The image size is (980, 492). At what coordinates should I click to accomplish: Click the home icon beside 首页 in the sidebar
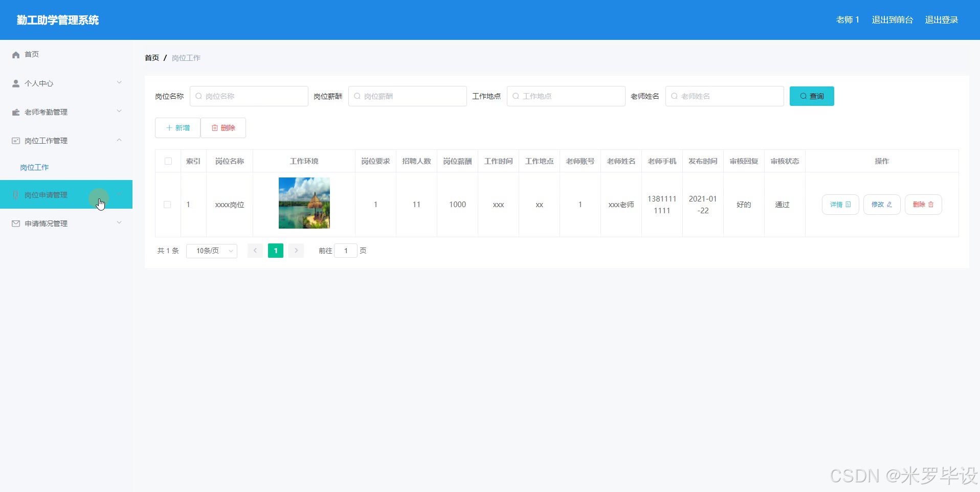tap(16, 55)
